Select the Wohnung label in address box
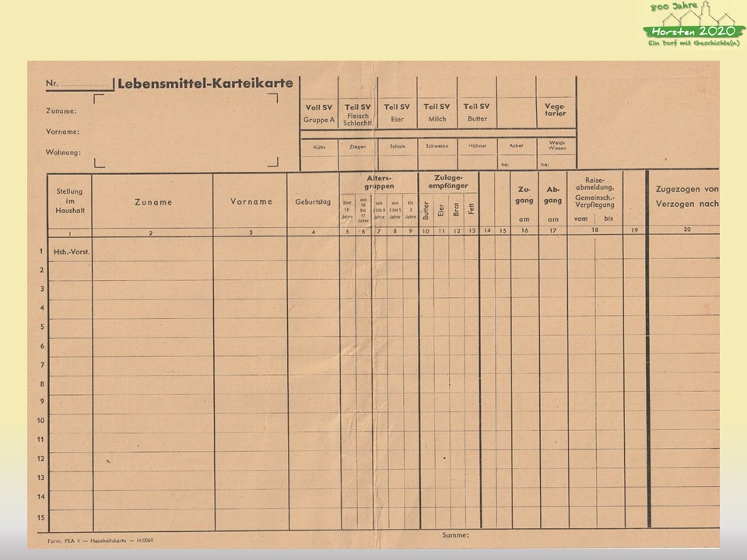Screen dimensions: 747x560 (x=63, y=152)
